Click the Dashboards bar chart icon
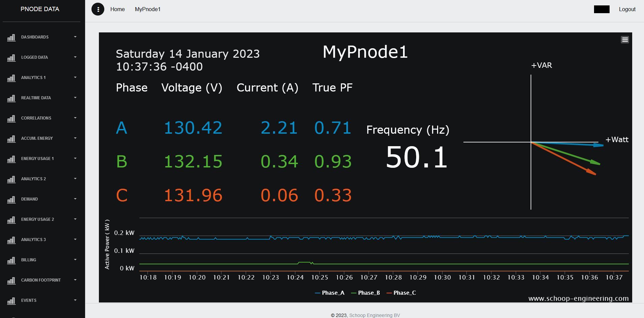 point(11,37)
